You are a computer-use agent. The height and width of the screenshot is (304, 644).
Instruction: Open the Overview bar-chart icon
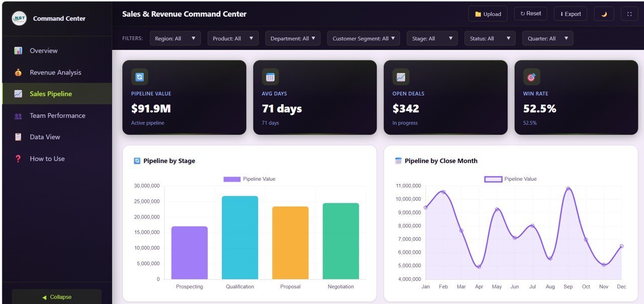[x=19, y=50]
